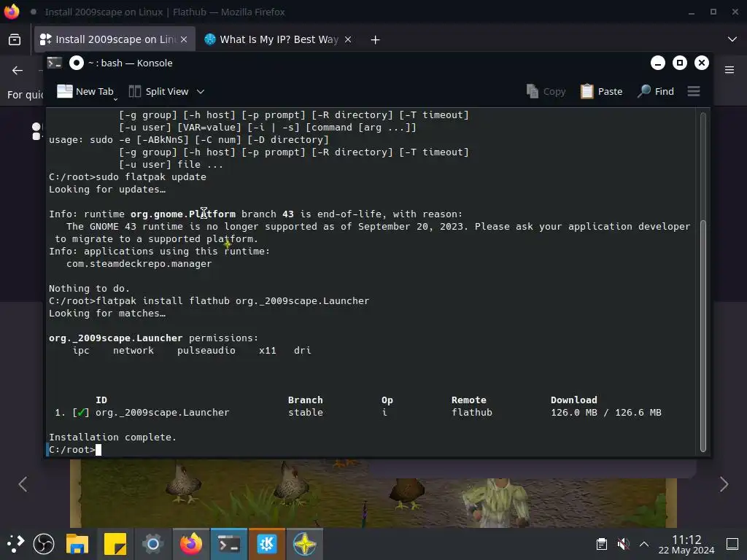The image size is (747, 560).
Task: Expand Split View dropdown arrow
Action: 201,91
